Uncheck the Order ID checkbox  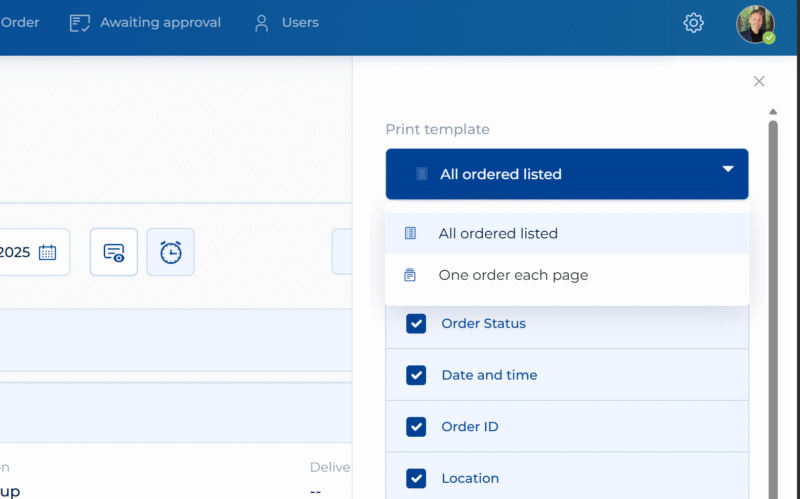click(x=416, y=427)
